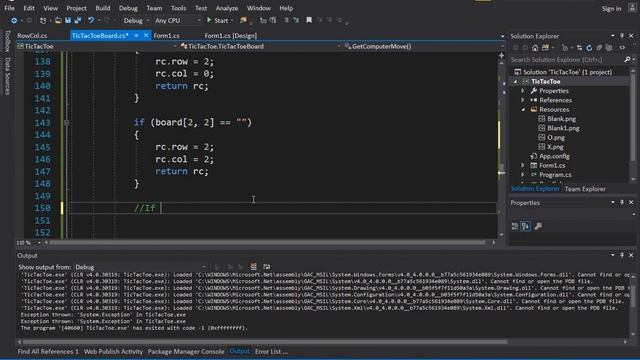This screenshot has height=360, width=640.
Task: Click the editor horizontal scrollbar
Action: (x=267, y=243)
